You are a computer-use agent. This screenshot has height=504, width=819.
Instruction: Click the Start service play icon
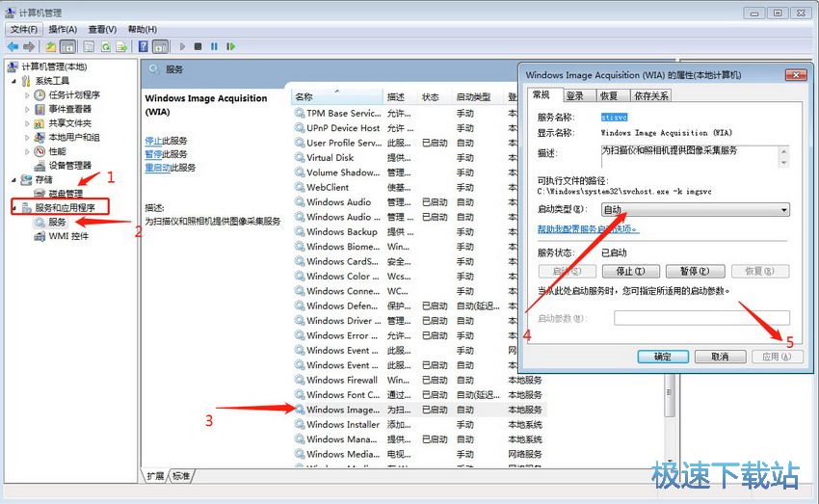point(182,46)
